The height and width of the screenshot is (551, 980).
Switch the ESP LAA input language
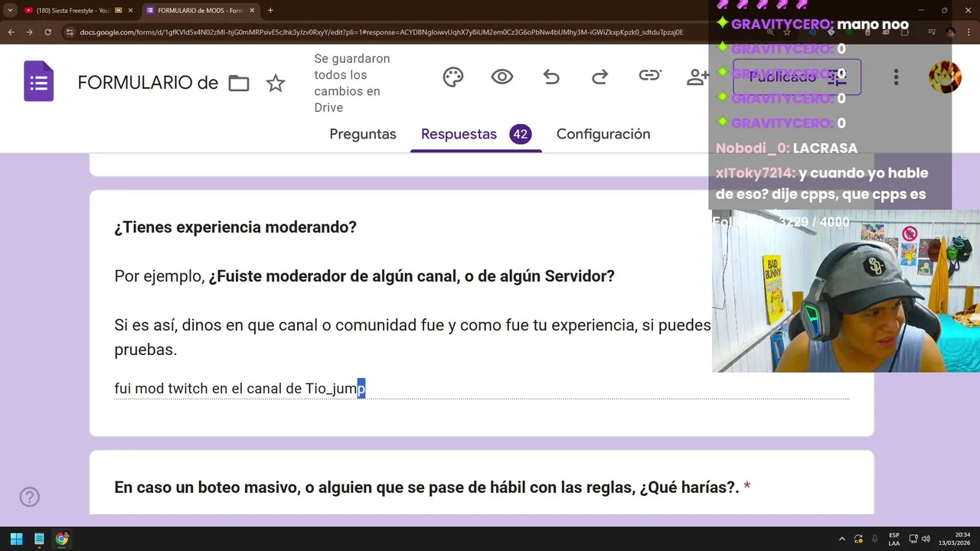click(894, 539)
